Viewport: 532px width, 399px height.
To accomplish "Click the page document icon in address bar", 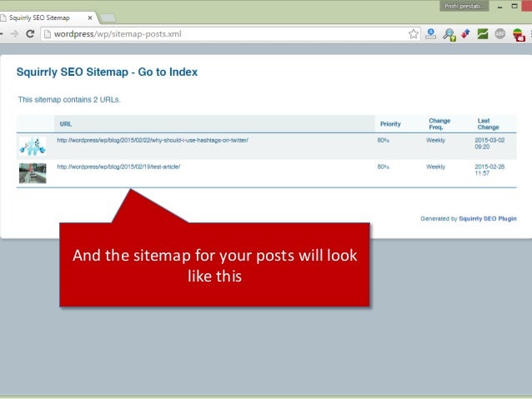I will pos(48,34).
